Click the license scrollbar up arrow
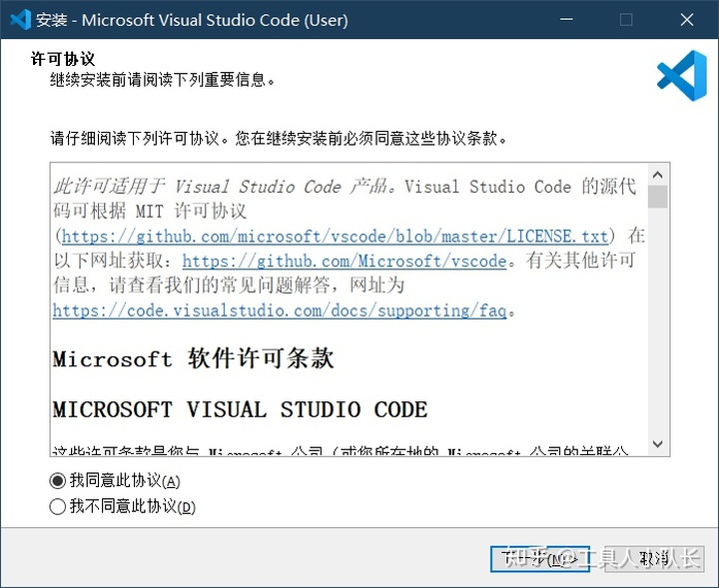Screen dimensions: 719x588 [658, 175]
